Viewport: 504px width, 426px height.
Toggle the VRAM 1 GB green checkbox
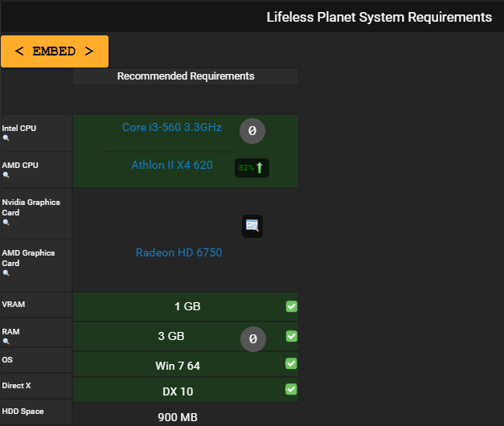pos(292,306)
